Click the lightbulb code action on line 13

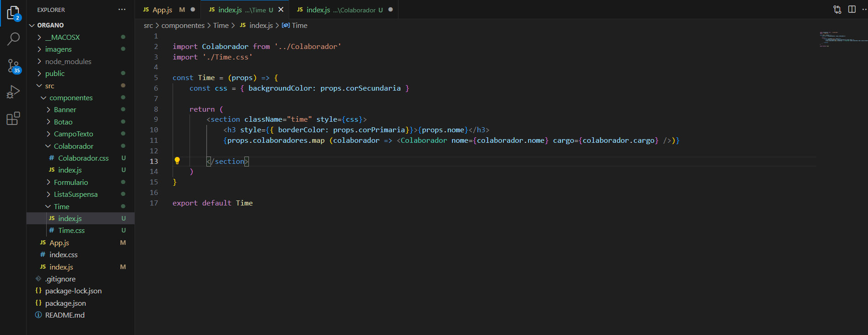point(177,161)
